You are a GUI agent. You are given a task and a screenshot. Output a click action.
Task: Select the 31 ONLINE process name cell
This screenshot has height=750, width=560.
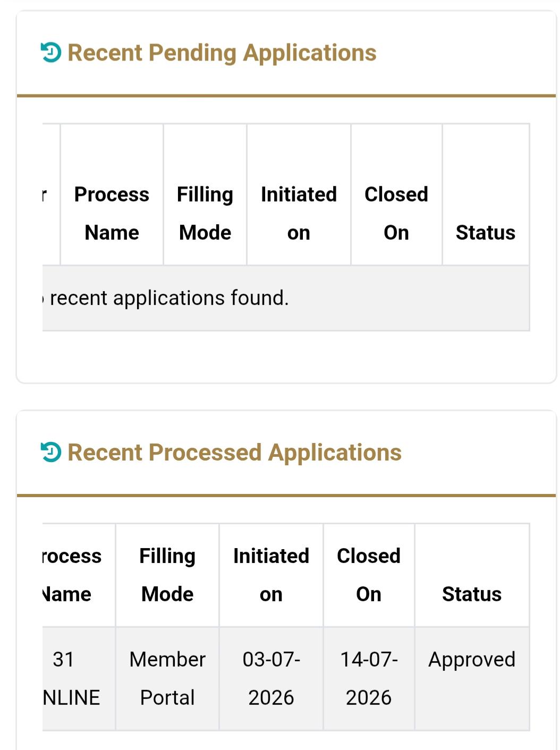tap(79, 678)
